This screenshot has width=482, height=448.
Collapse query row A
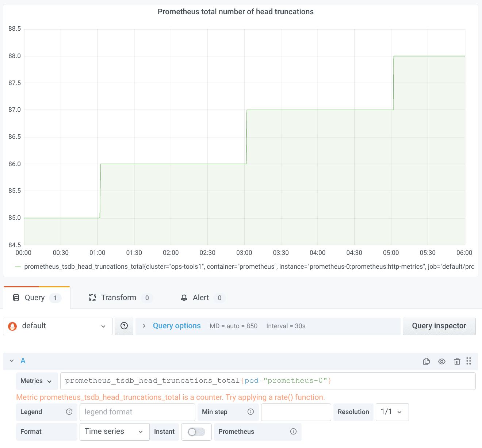[x=12, y=361]
